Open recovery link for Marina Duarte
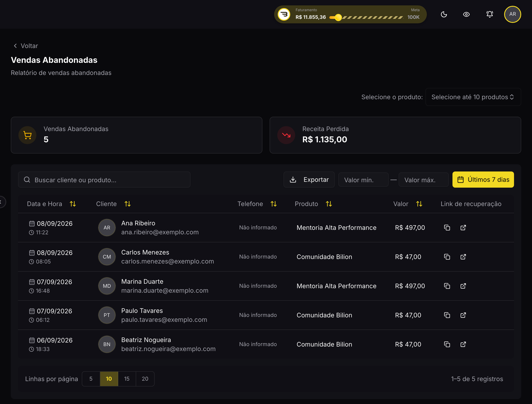The width and height of the screenshot is (532, 404). 463,286
